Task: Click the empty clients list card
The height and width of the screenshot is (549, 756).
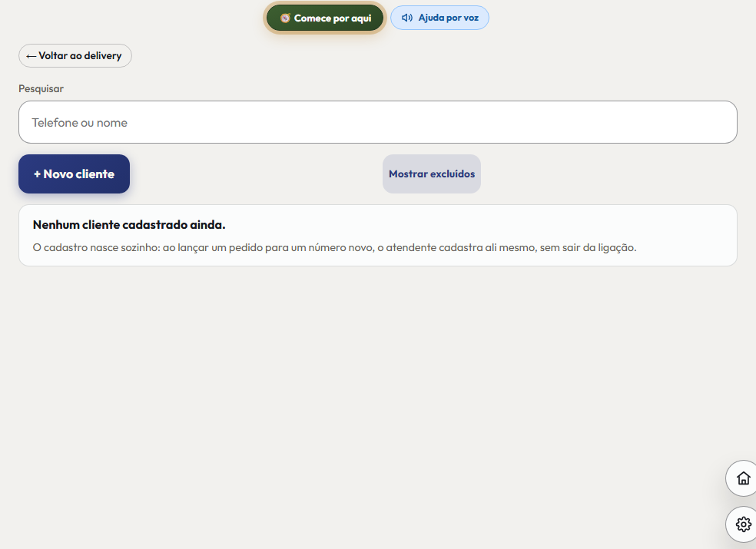Action: click(378, 235)
